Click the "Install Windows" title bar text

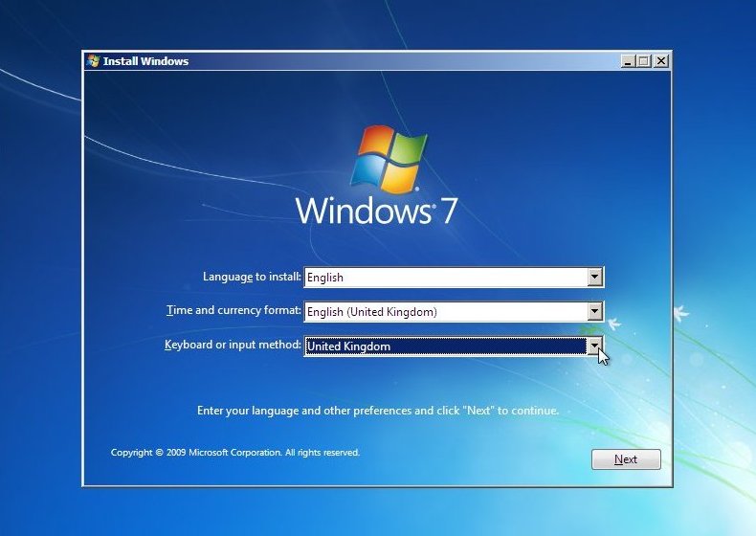145,61
